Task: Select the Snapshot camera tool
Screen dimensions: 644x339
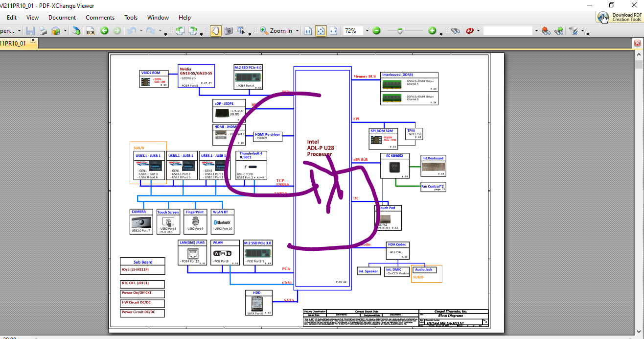Action: pos(229,31)
